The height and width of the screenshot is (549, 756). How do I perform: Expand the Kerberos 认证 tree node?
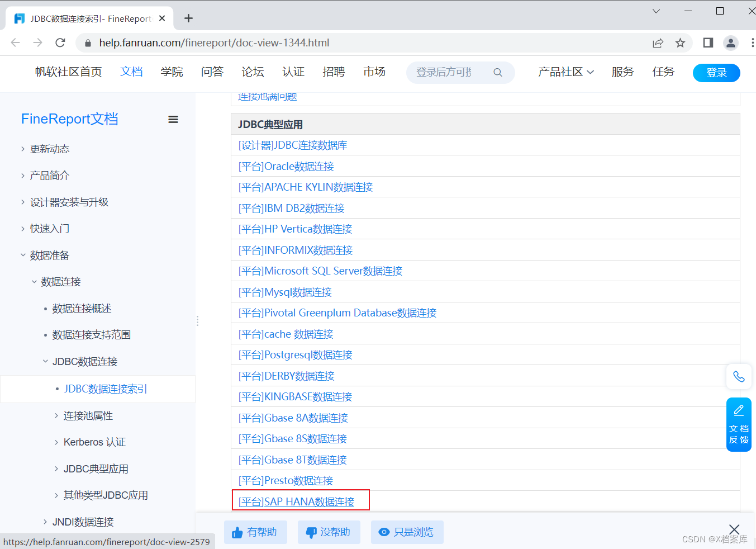click(x=56, y=442)
